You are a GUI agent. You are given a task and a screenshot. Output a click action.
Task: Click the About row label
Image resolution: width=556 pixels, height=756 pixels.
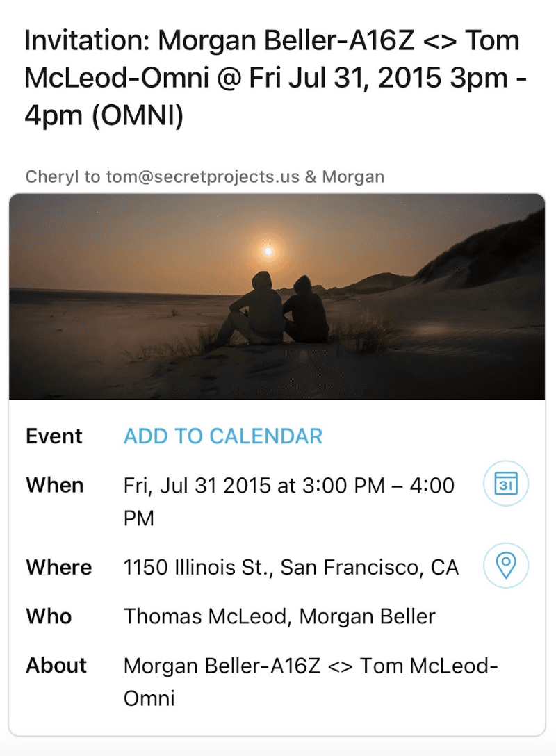pos(56,666)
